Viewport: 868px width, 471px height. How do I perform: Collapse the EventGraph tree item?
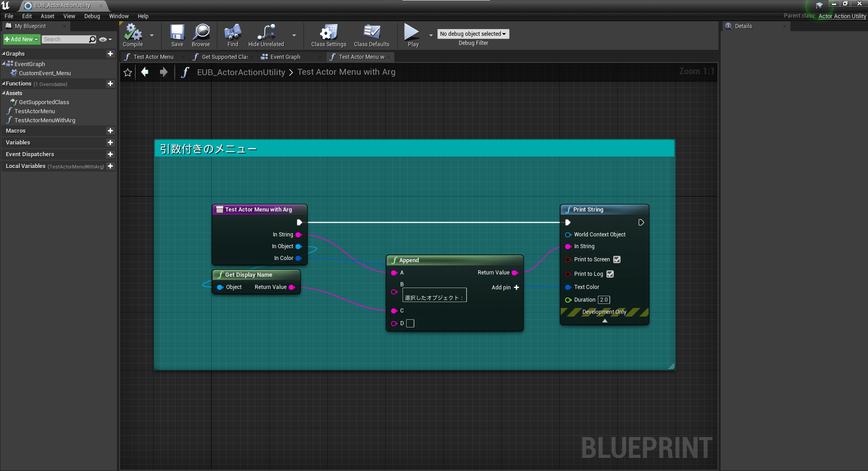tap(4, 64)
